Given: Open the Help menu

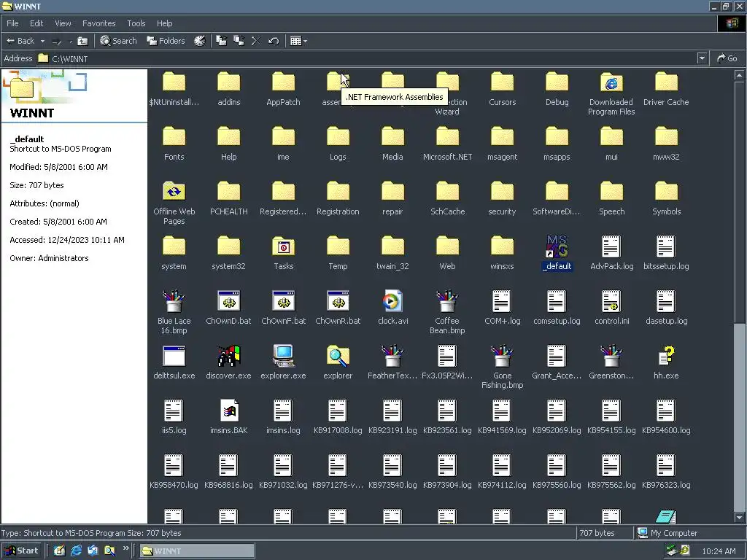Looking at the screenshot, I should click(164, 23).
